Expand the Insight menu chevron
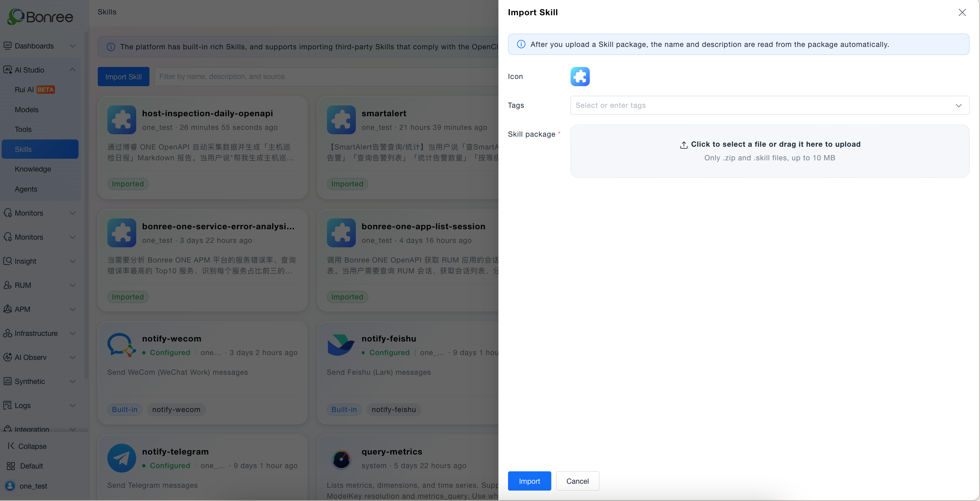Image resolution: width=980 pixels, height=501 pixels. 73,261
